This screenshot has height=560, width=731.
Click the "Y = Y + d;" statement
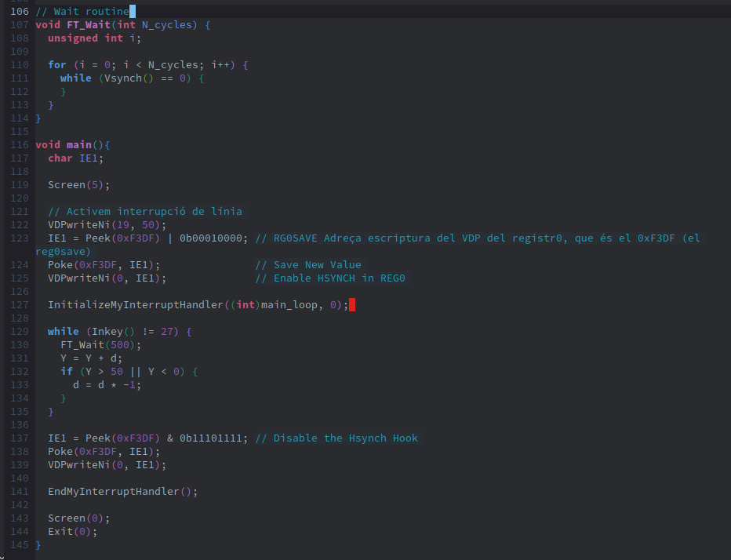pos(91,358)
